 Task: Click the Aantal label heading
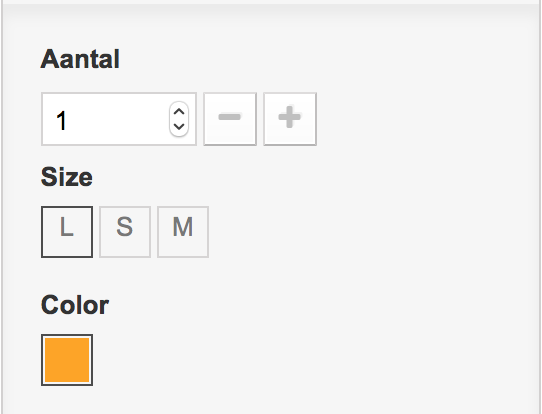click(x=80, y=59)
